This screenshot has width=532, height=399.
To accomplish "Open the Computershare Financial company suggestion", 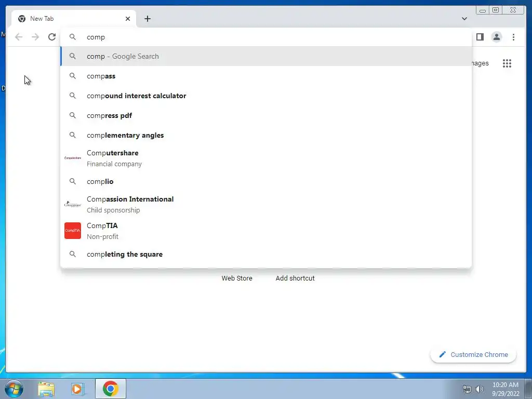I will [266, 158].
